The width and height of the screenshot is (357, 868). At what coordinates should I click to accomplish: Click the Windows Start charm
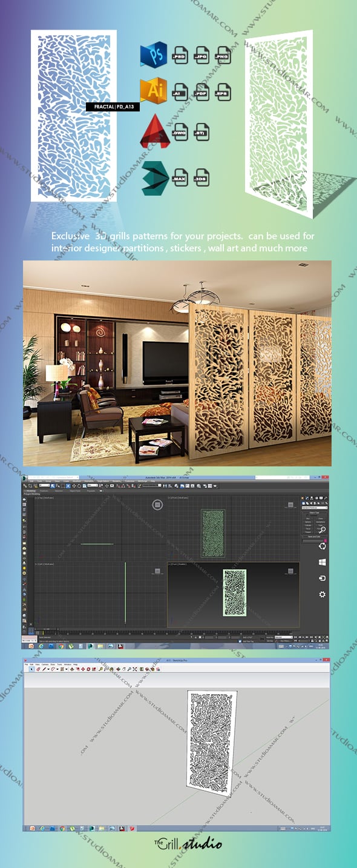point(323,562)
